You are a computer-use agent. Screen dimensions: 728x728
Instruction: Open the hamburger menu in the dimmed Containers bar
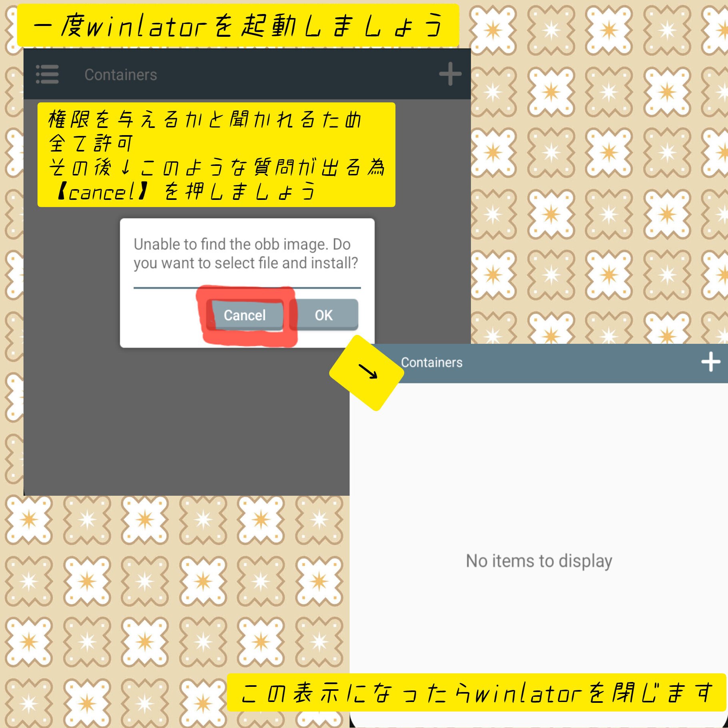point(47,74)
